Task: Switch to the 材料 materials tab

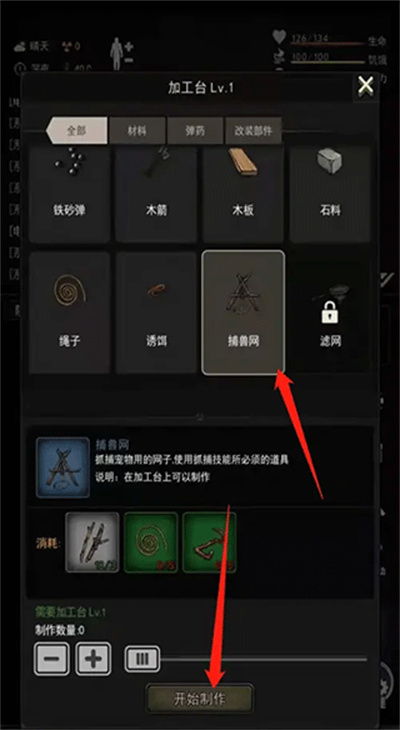Action: tap(137, 131)
